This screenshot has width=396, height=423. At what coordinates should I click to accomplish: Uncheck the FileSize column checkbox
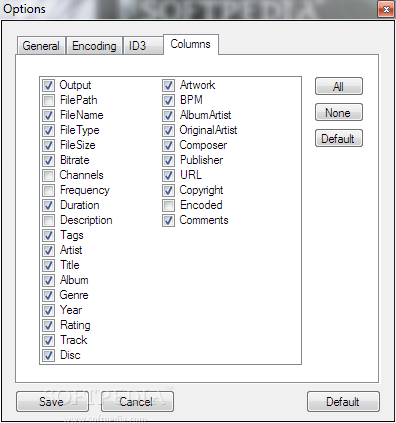click(48, 145)
